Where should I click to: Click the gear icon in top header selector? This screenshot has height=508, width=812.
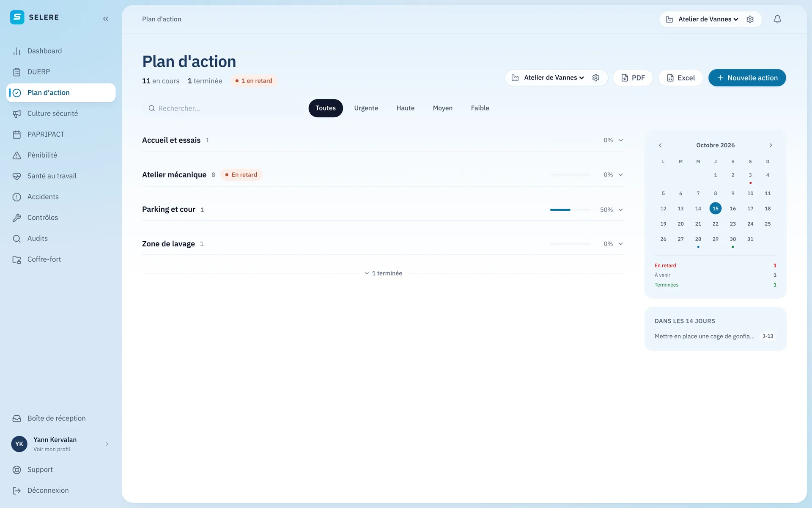coord(750,19)
